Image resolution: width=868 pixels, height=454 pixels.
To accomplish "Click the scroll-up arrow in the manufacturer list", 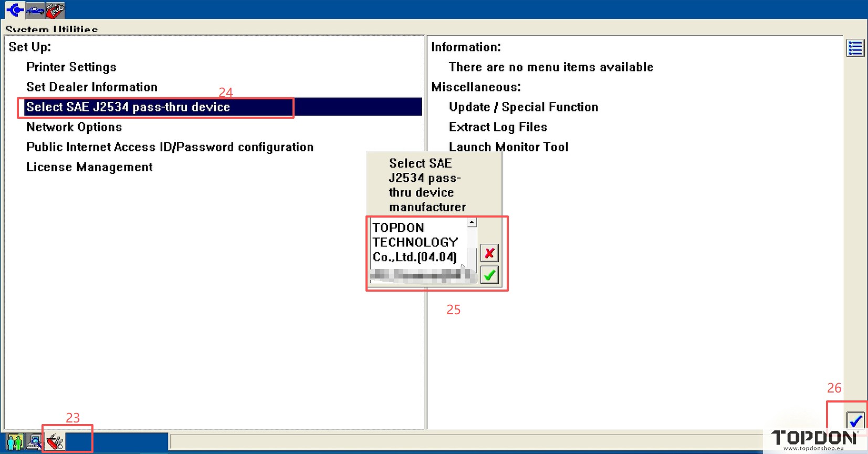I will pos(472,222).
